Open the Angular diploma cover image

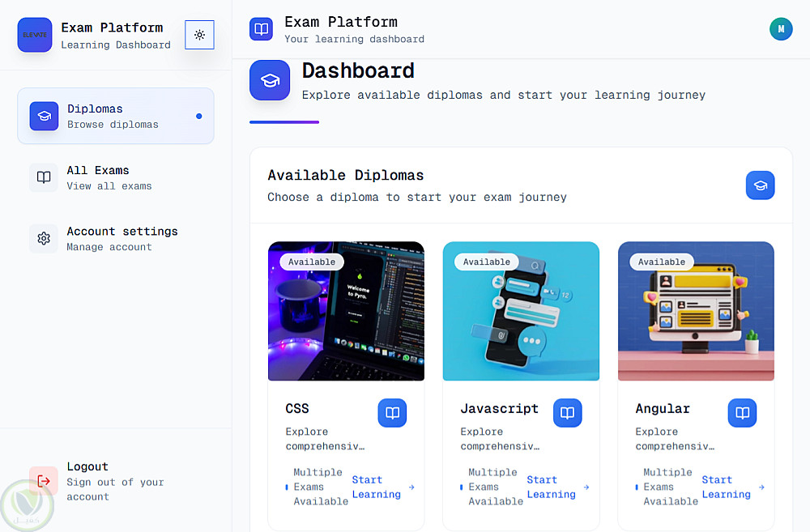coord(696,311)
